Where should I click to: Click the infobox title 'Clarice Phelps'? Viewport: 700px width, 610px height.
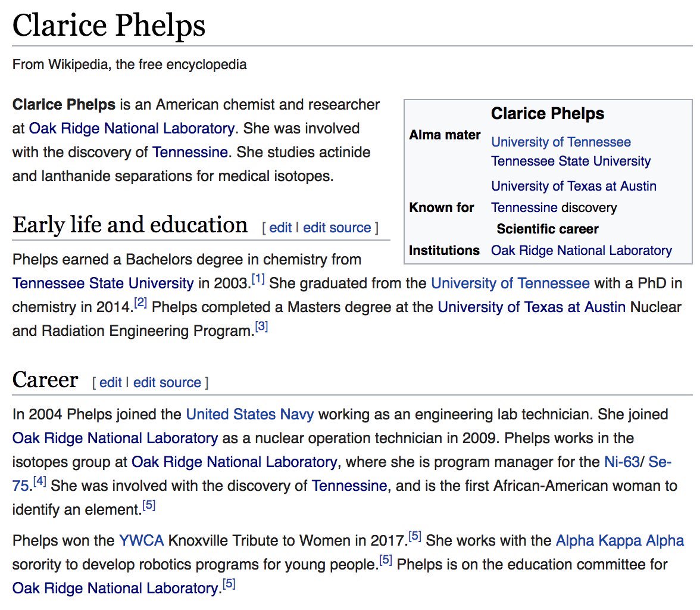point(548,114)
